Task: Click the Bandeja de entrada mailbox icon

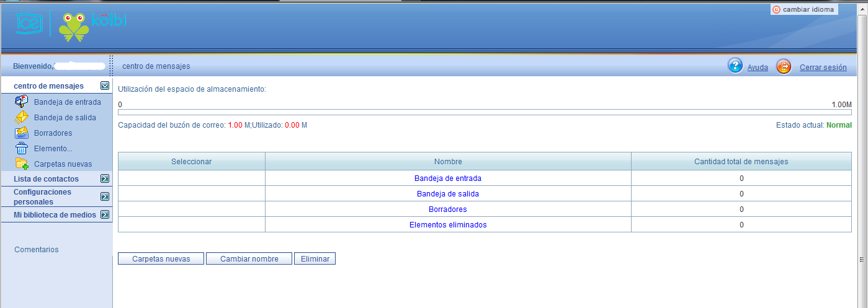Action: pyautogui.click(x=22, y=102)
